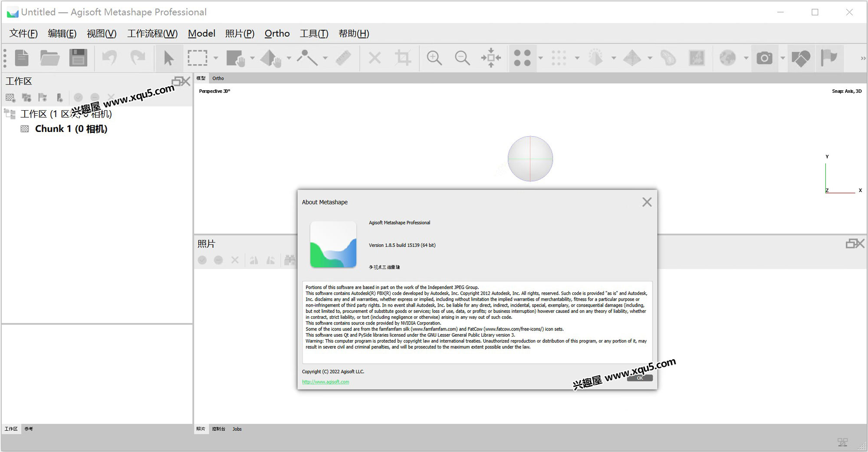Select the Draw Polyline tool
Image resolution: width=868 pixels, height=452 pixels.
(x=307, y=58)
